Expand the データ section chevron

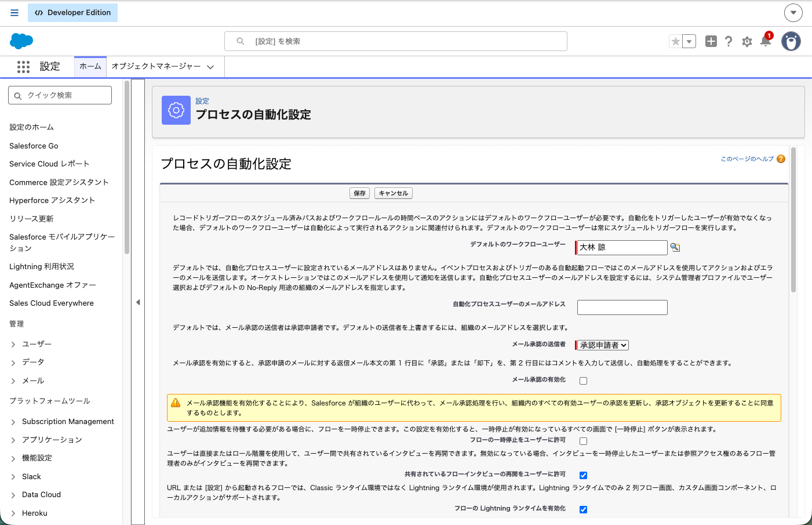pos(13,363)
